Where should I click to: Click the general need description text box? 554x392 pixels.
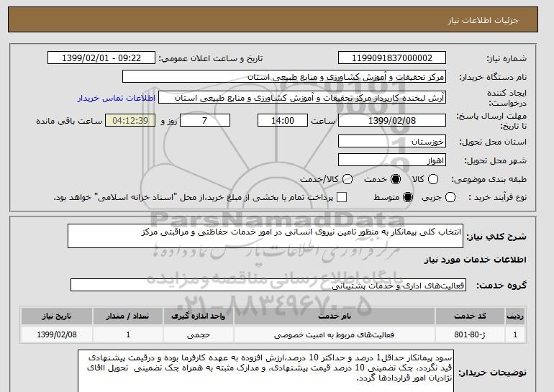(265, 236)
